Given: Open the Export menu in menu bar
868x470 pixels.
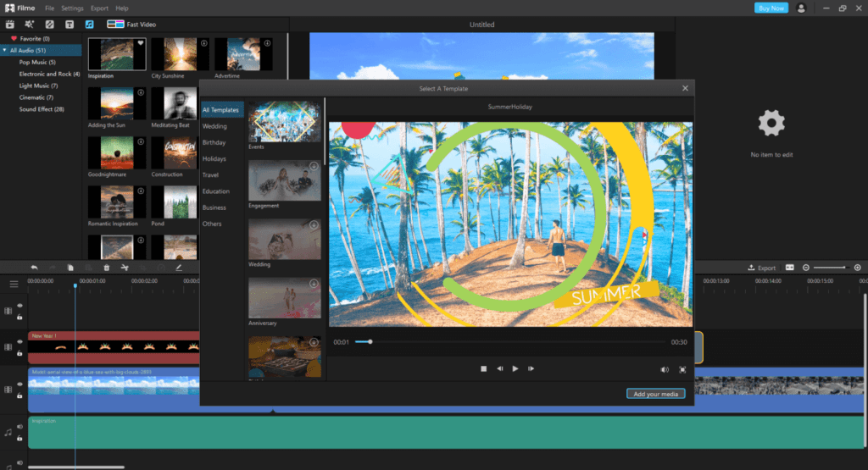Looking at the screenshot, I should tap(100, 8).
